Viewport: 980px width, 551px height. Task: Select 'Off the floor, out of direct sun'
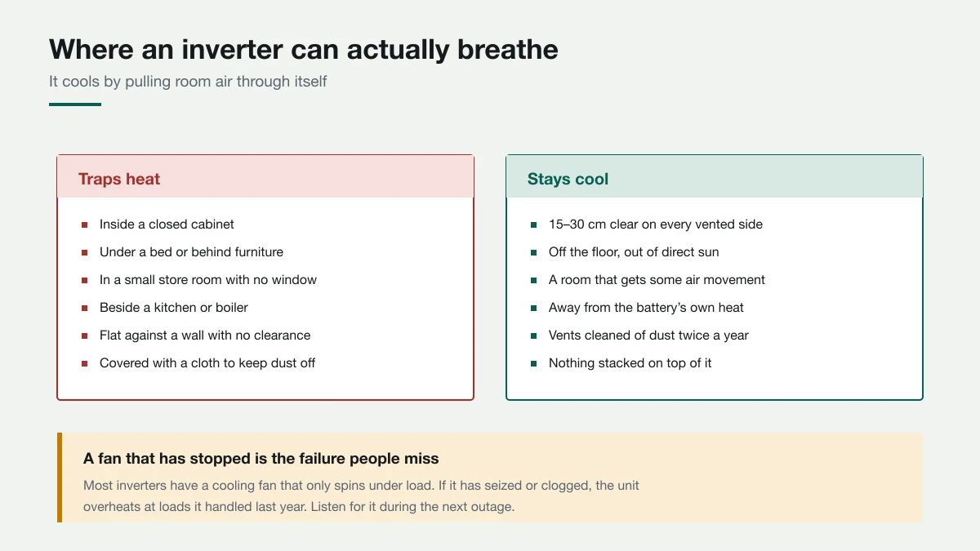click(x=634, y=252)
